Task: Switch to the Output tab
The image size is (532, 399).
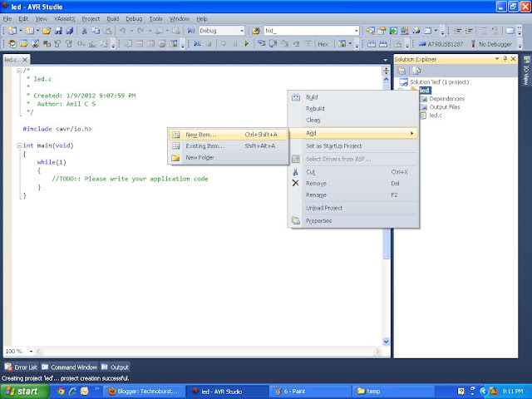Action: 115,367
